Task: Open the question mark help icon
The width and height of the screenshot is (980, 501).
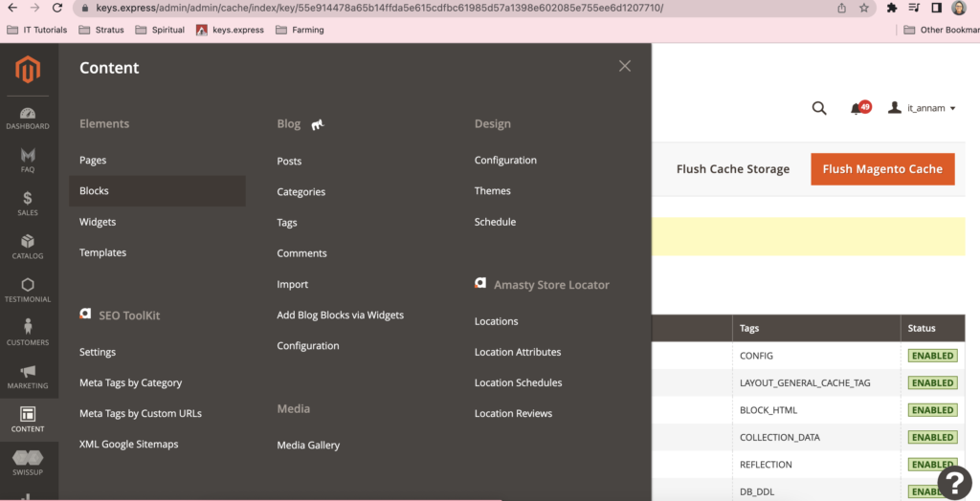Action: pyautogui.click(x=953, y=480)
